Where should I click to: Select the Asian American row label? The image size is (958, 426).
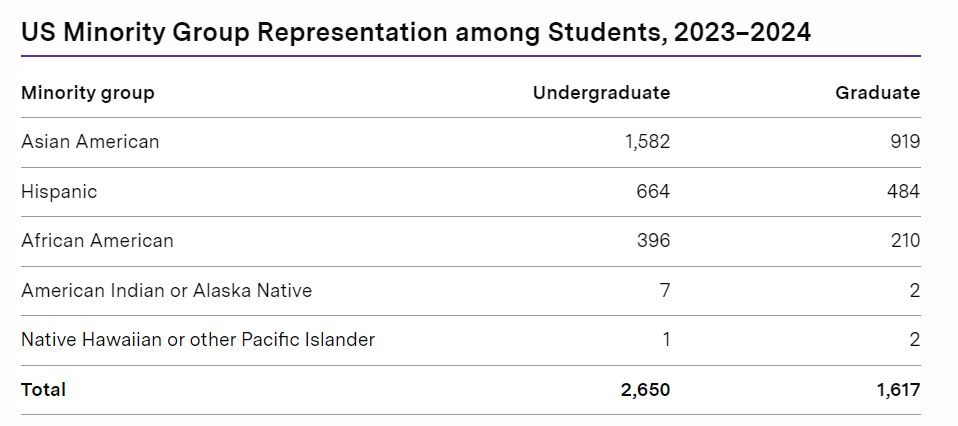(90, 142)
